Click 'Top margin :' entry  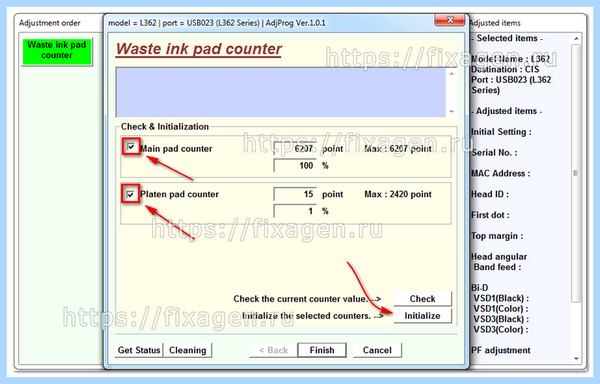pyautogui.click(x=497, y=236)
